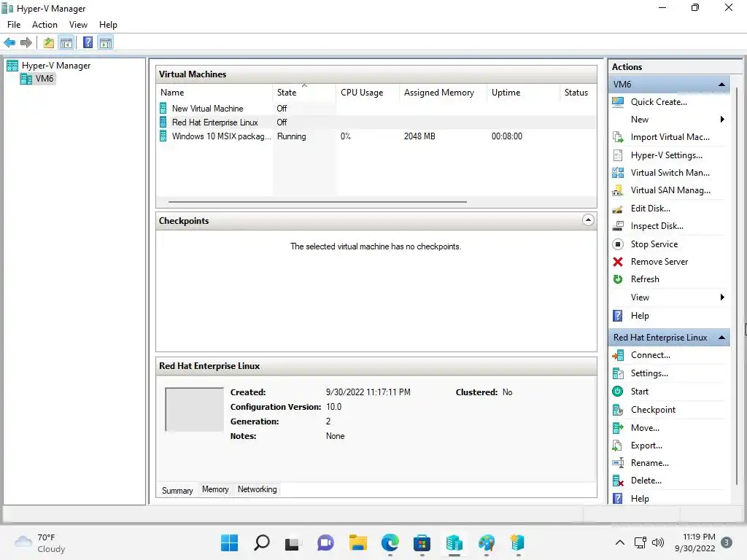Open the View menu
Image resolution: width=747 pixels, height=560 pixels.
[x=78, y=25]
